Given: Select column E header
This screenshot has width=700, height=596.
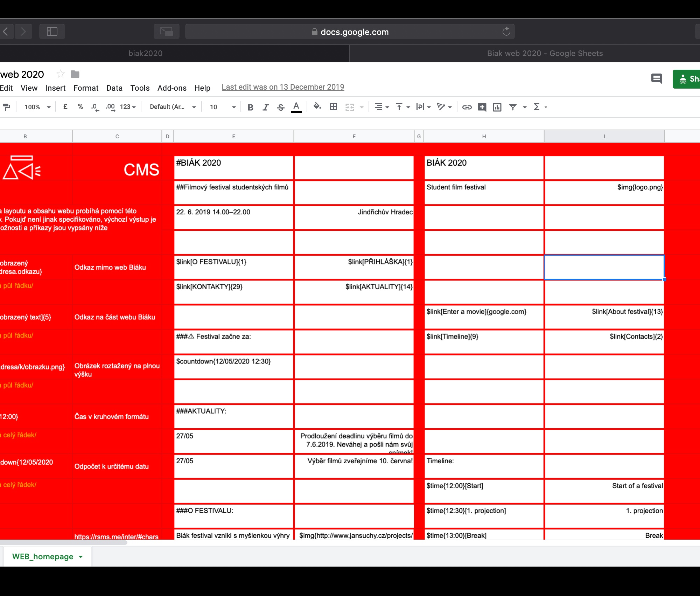Looking at the screenshot, I should coord(233,137).
